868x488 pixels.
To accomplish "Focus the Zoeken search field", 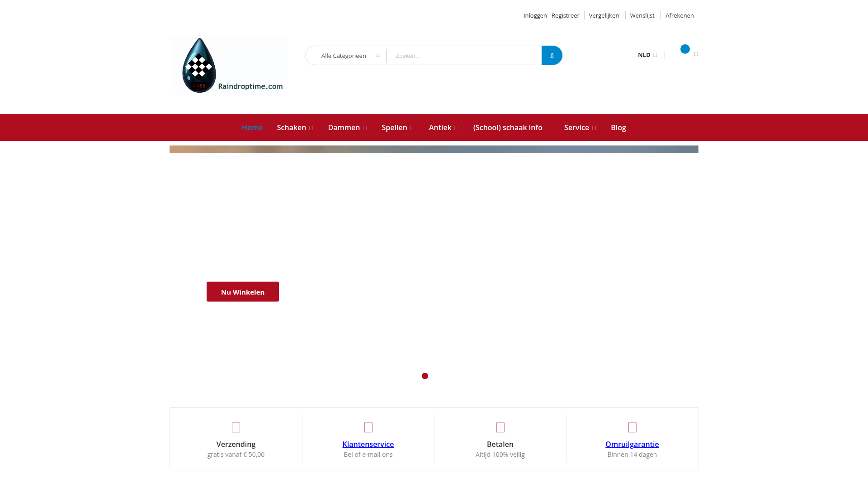I will (x=464, y=56).
